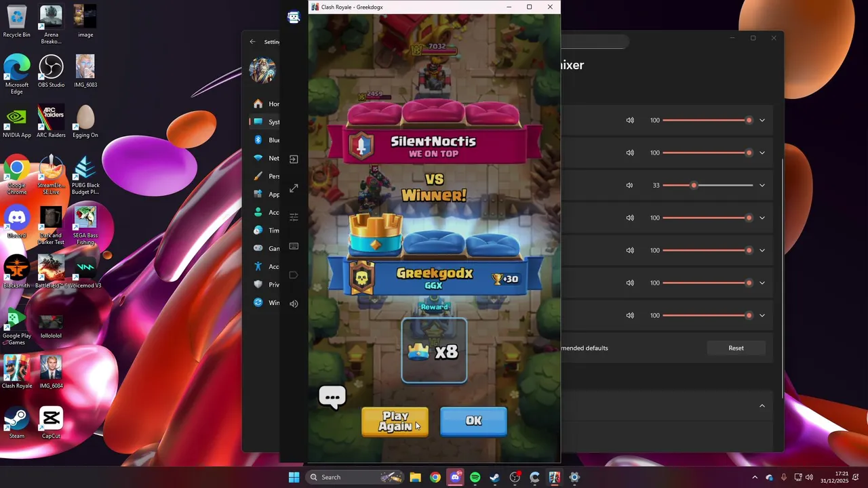The image size is (868, 488).
Task: Open Personalization in the Settings sidebar
Action: (x=265, y=176)
